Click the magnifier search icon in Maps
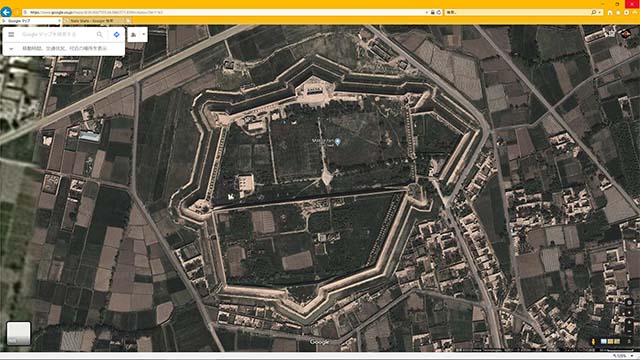This screenshot has height=360, width=640. point(99,35)
